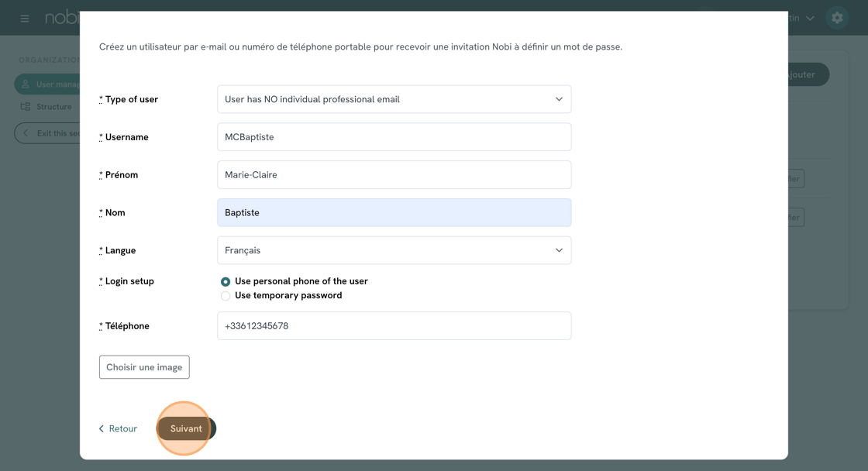Select Use personal phone of the user

tap(226, 282)
